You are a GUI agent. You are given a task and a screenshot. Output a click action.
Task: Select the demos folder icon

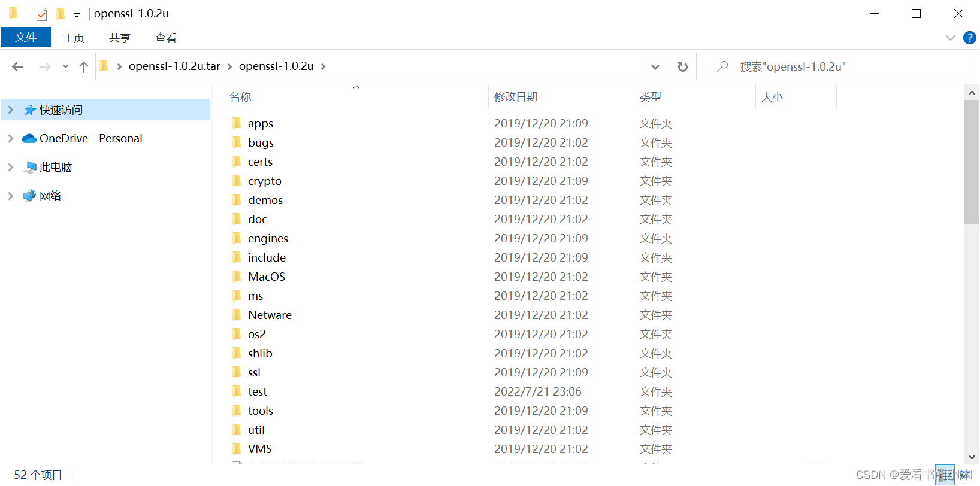(237, 200)
